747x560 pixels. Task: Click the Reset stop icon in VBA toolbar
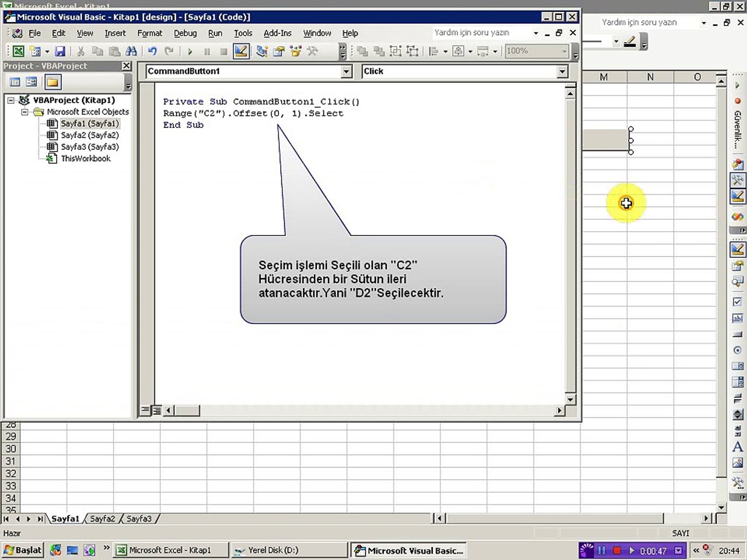[x=224, y=51]
